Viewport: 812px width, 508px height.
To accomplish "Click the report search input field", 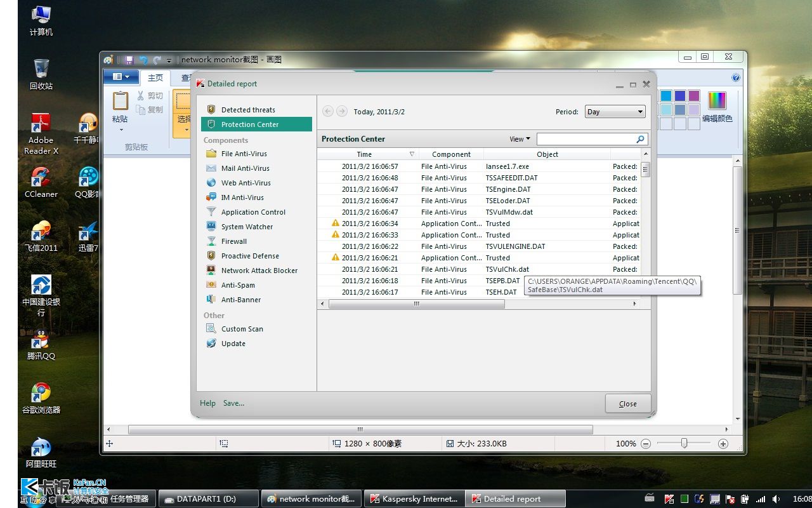I will (585, 139).
